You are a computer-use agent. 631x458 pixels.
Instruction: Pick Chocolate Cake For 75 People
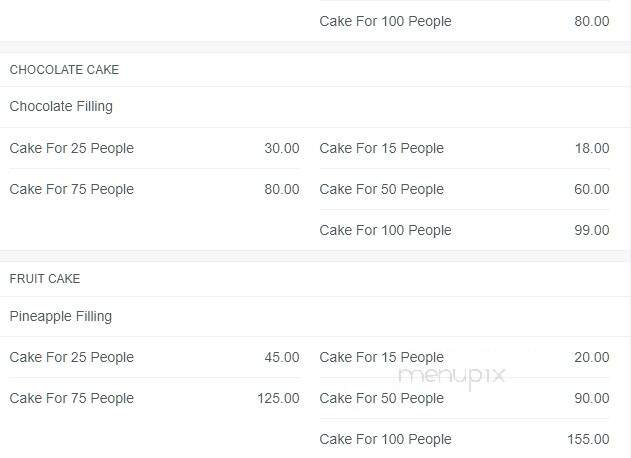pos(72,189)
